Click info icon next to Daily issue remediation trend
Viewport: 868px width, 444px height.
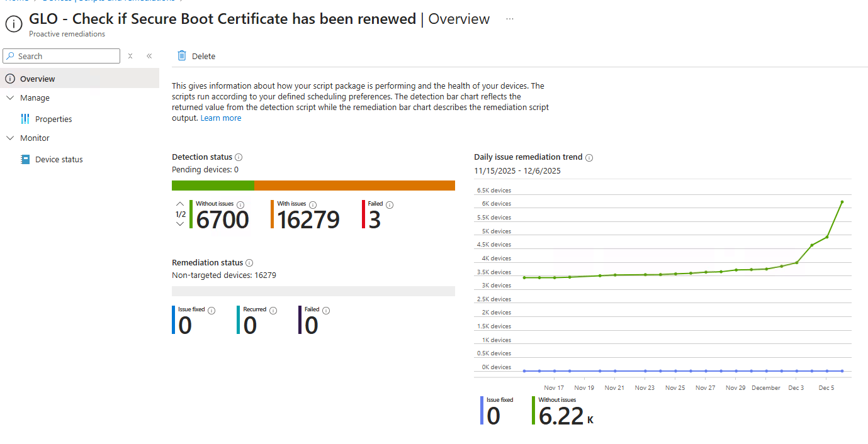[x=589, y=158]
